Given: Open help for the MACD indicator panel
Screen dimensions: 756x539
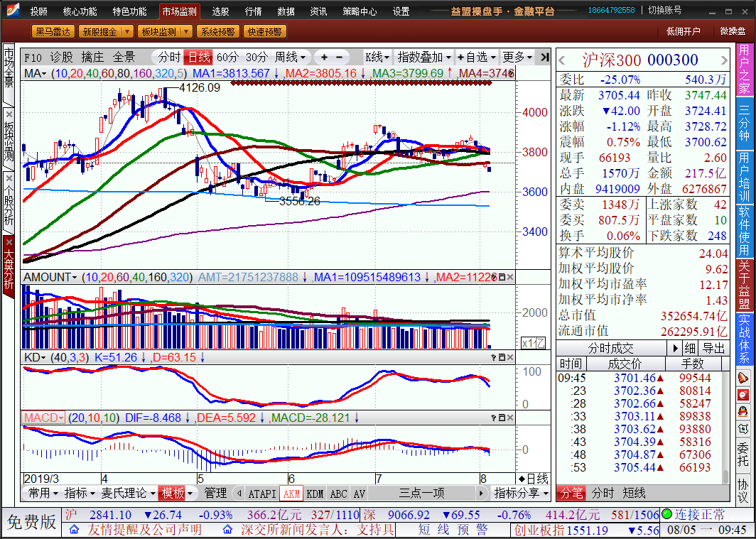Looking at the screenshot, I should click(493, 418).
